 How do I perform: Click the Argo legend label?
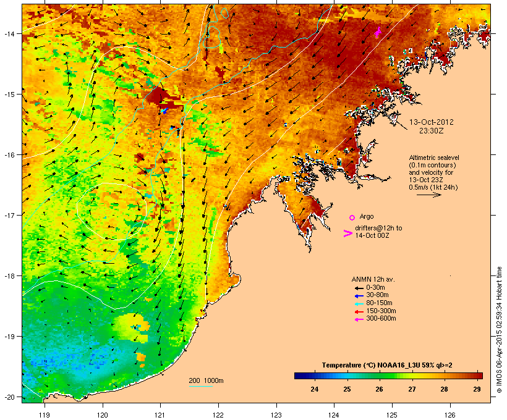[367, 217]
